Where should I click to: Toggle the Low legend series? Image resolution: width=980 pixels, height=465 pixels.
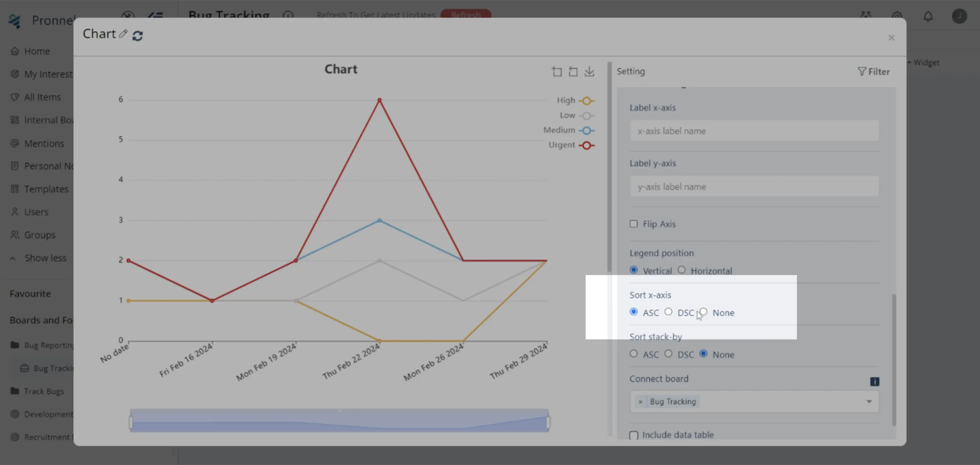(x=577, y=115)
